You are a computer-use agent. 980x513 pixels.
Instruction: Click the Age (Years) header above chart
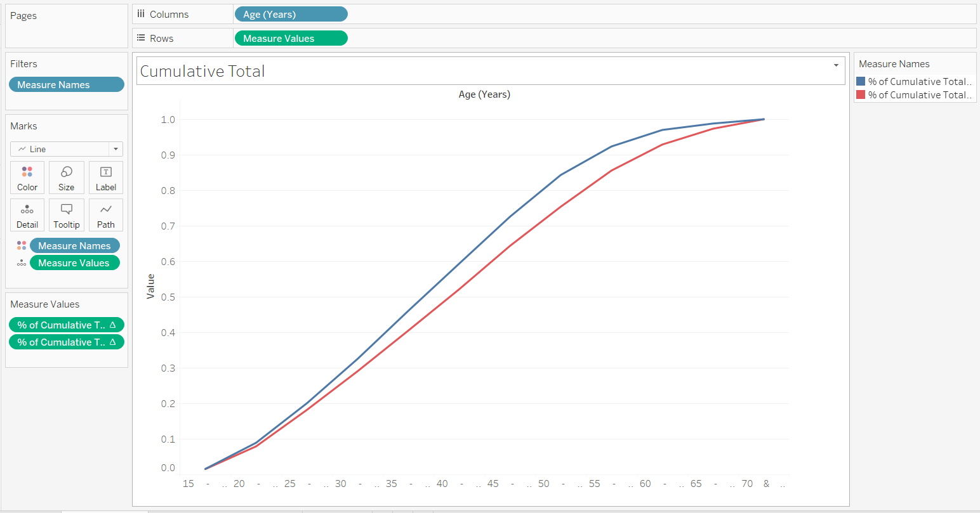coord(484,94)
